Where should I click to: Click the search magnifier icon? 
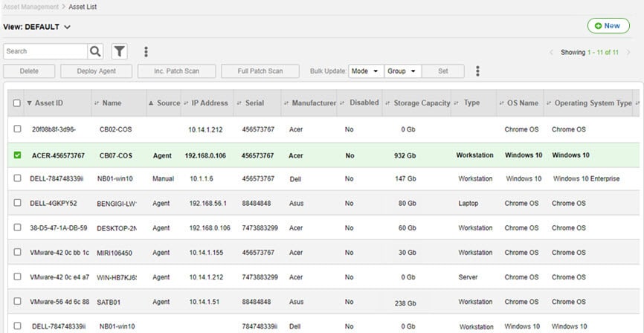pos(95,51)
